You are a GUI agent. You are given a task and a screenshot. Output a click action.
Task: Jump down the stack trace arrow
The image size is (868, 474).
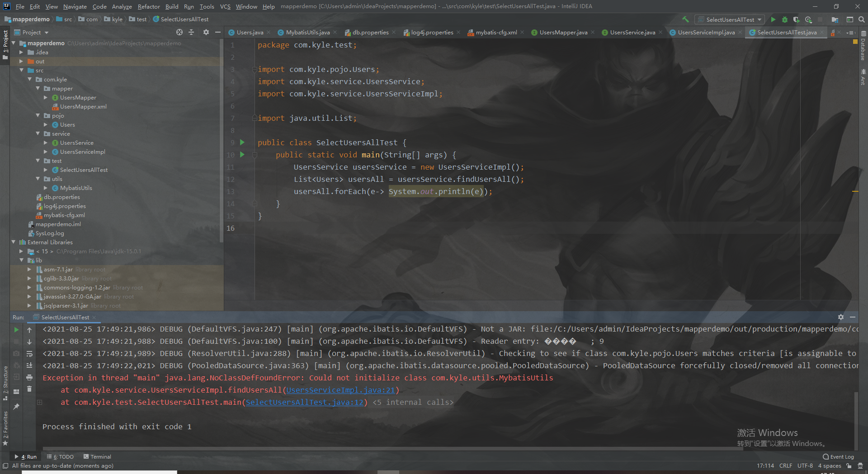tap(29, 341)
